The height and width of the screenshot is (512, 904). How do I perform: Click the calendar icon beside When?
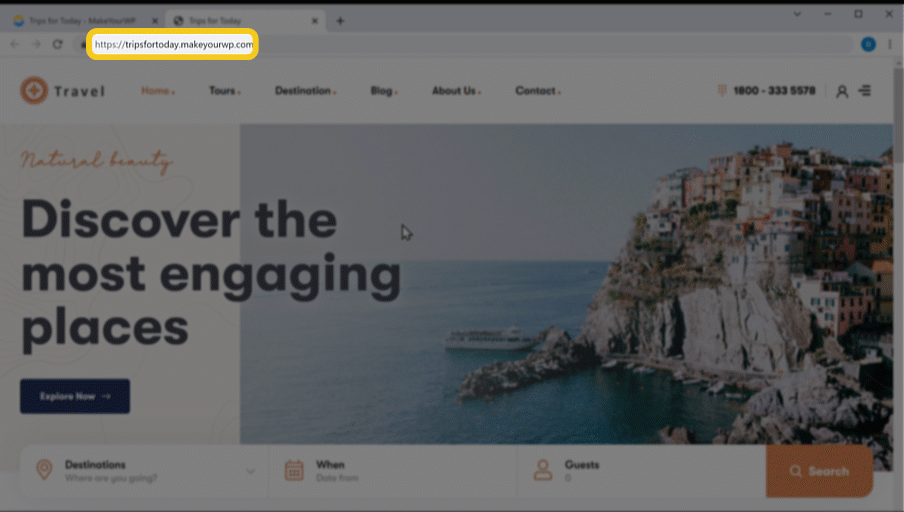[294, 470]
